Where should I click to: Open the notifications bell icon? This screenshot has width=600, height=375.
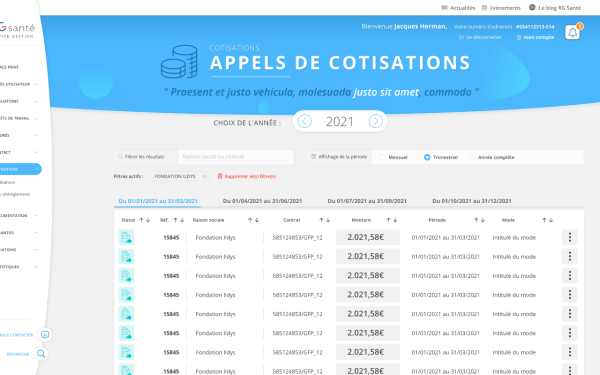pyautogui.click(x=572, y=33)
